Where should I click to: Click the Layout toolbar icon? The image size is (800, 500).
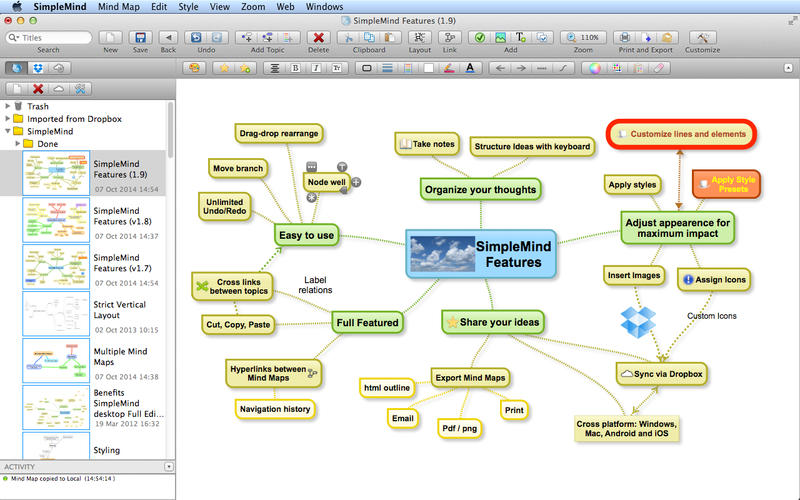click(x=419, y=37)
